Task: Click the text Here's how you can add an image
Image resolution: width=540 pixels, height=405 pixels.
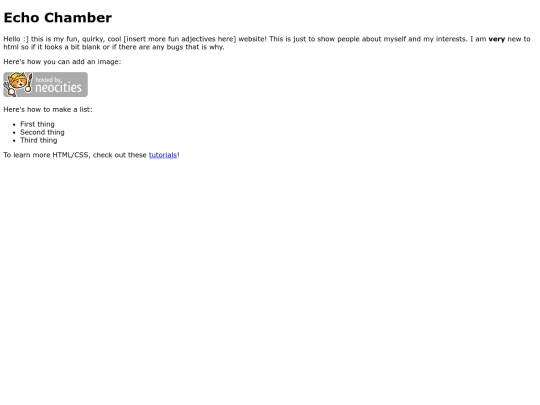Action: pos(62,62)
